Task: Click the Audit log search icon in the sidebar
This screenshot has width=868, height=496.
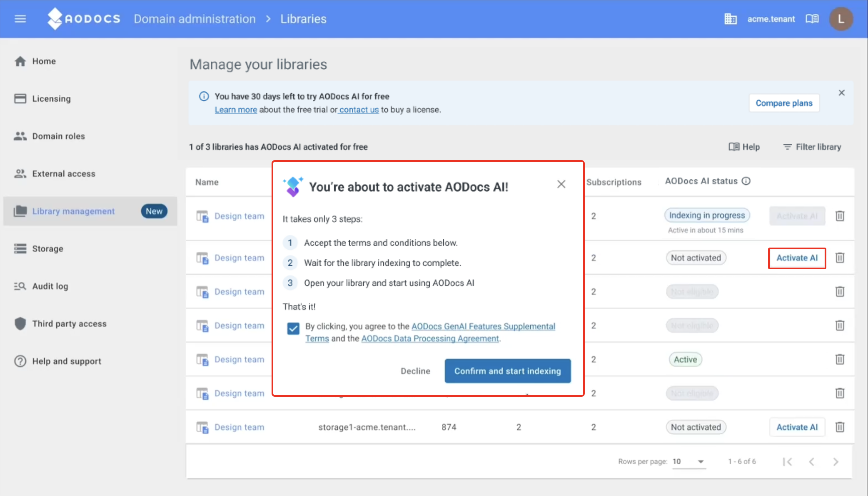Action: tap(20, 286)
